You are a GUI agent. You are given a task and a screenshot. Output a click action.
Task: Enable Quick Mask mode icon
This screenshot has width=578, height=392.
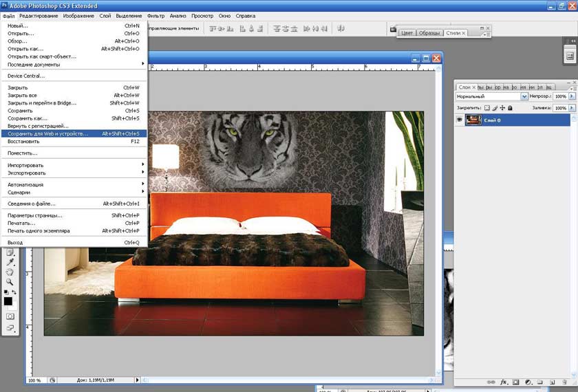coord(10,316)
